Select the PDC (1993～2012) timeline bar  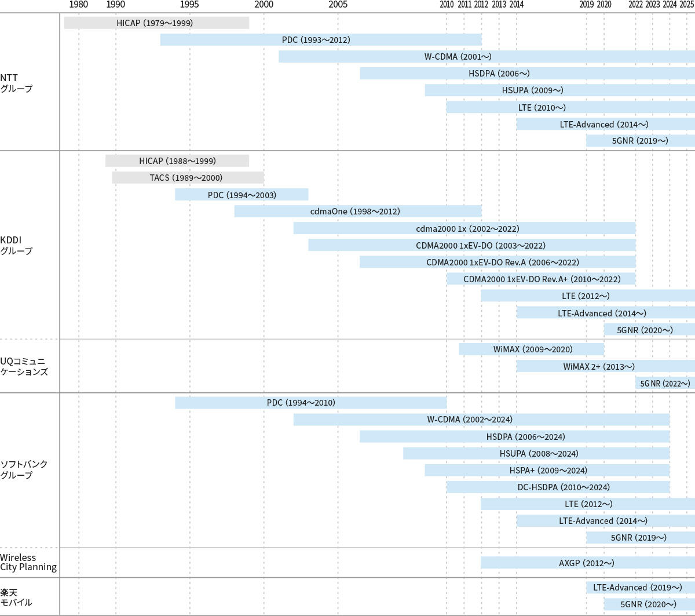[x=321, y=40]
